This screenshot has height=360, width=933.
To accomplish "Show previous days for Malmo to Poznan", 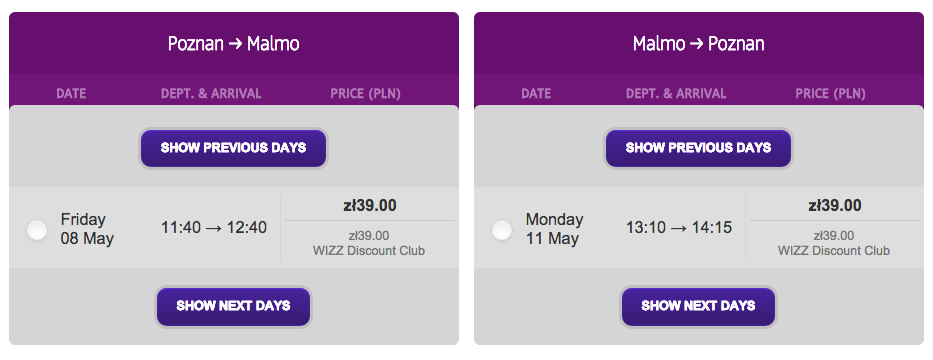I will tap(698, 148).
